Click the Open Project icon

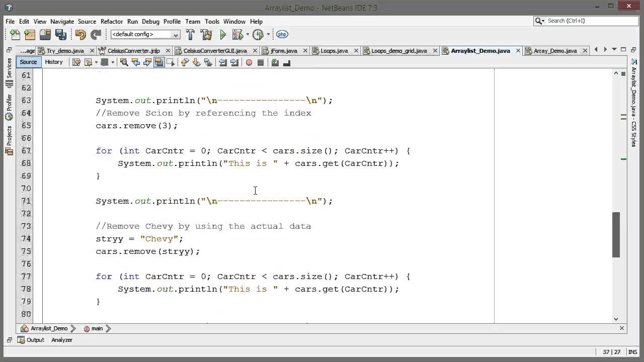46,34
